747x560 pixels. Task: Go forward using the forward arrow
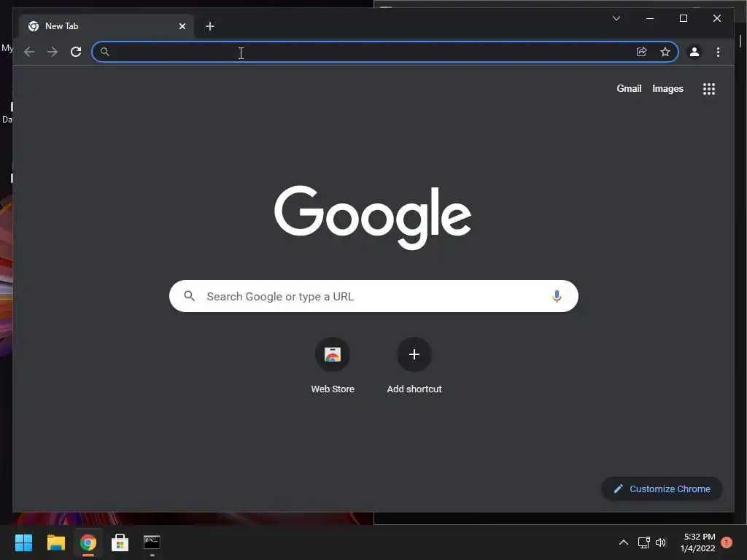[x=53, y=52]
